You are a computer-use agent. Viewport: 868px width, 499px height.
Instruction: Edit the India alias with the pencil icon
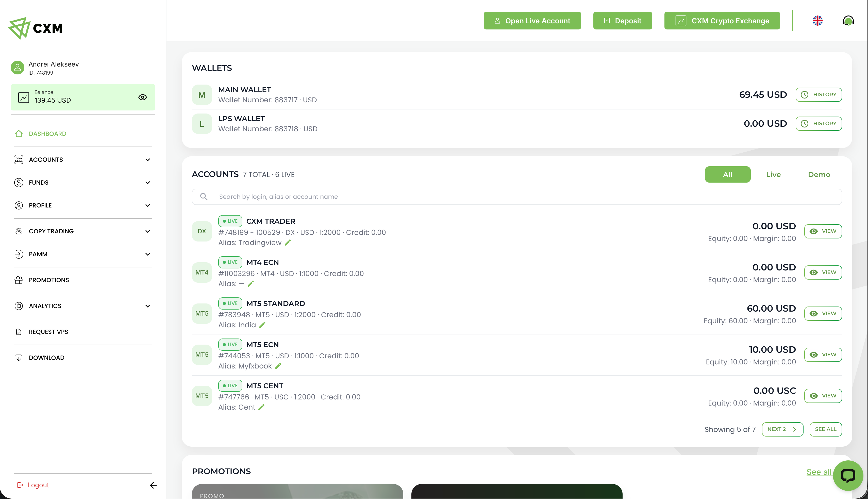(262, 325)
